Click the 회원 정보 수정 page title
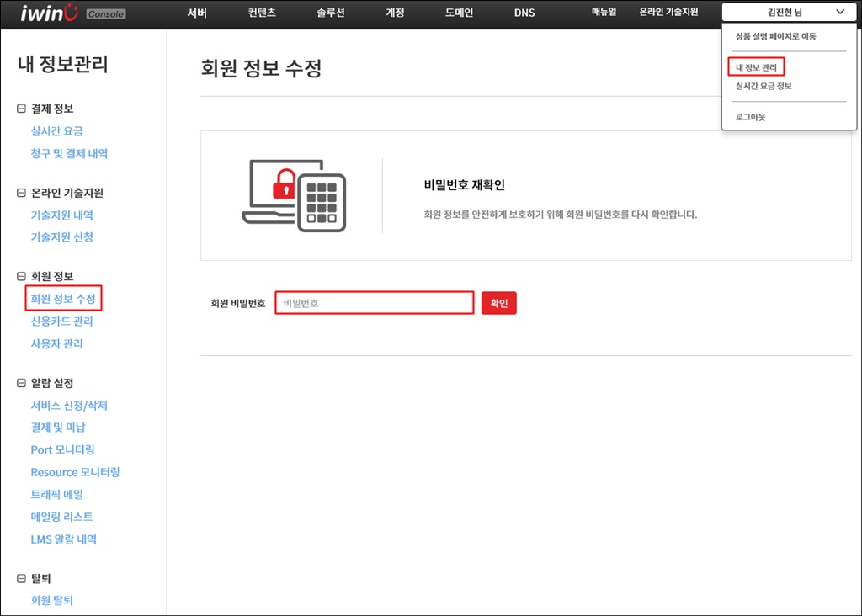Screen dimensions: 862x616 pyautogui.click(x=261, y=68)
